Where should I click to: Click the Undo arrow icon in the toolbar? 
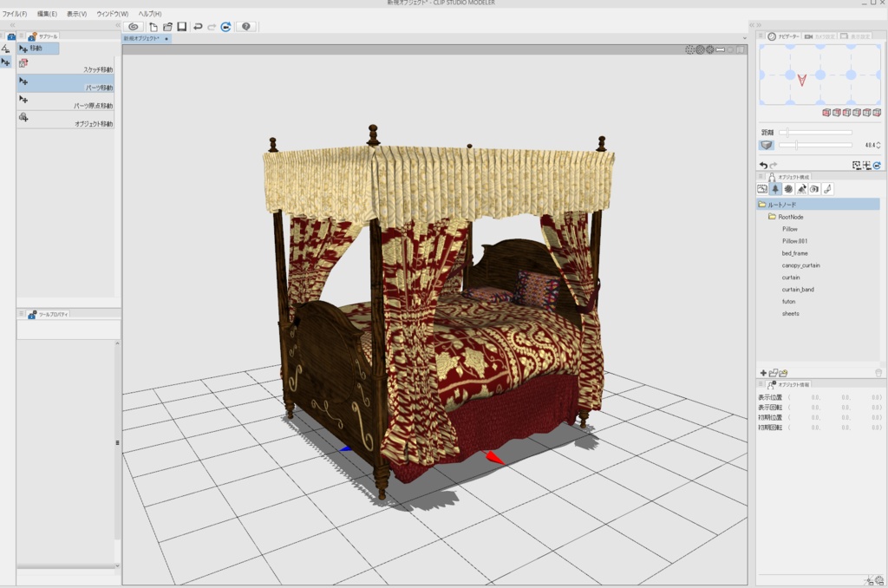[197, 27]
